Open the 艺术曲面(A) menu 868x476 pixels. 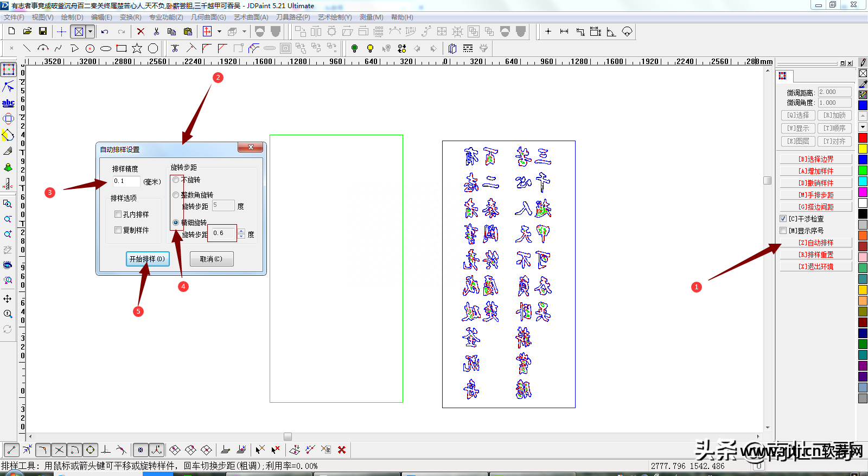251,17
